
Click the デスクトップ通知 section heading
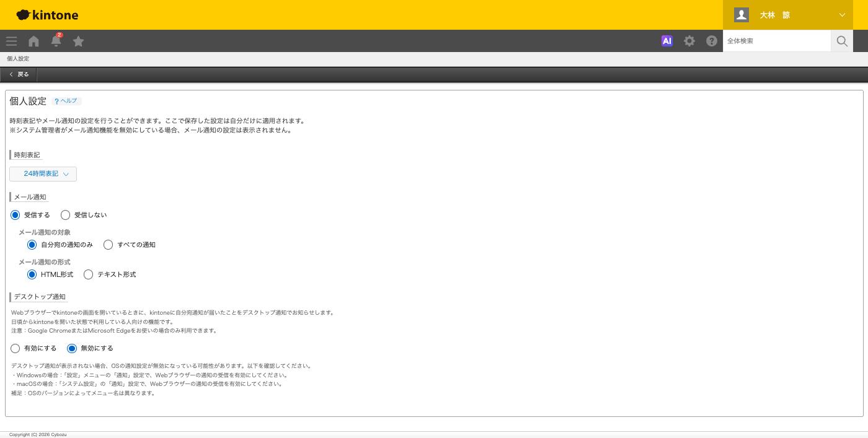coord(40,297)
